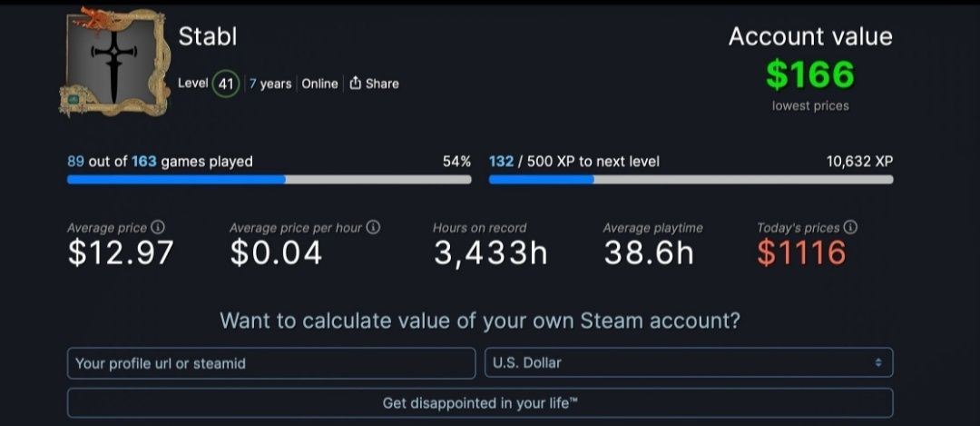Click the U.S. Dollar dropdown arrow

(x=878, y=362)
